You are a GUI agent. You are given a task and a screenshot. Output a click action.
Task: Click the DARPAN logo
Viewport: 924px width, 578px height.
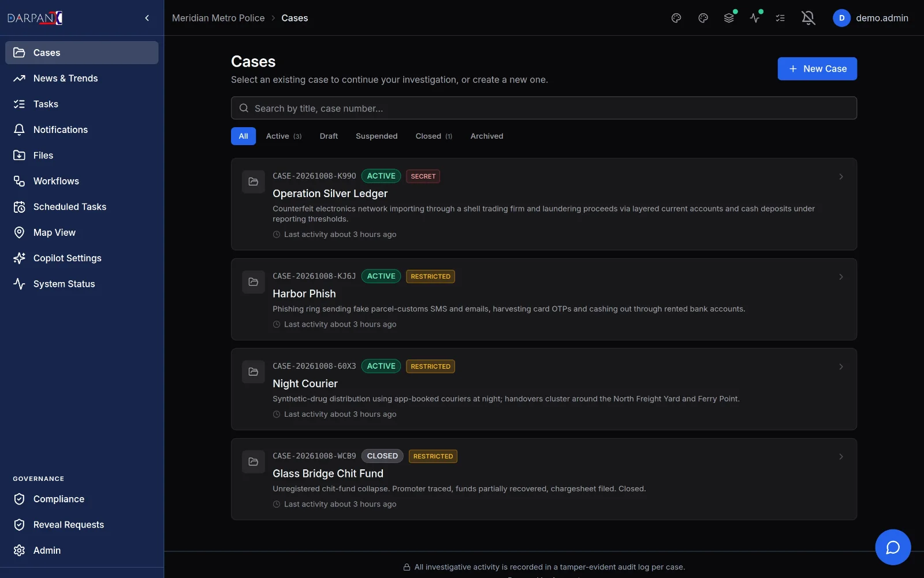pyautogui.click(x=35, y=18)
